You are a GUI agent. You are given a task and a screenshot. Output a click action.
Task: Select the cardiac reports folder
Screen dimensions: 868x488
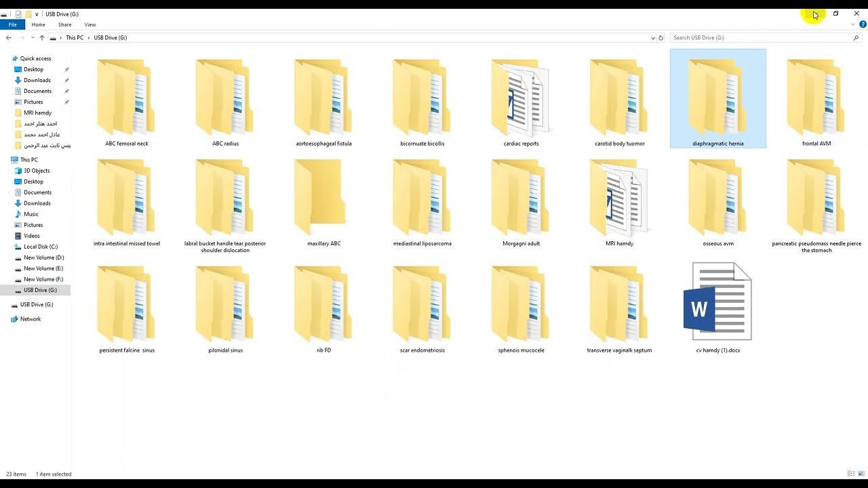[x=521, y=103]
